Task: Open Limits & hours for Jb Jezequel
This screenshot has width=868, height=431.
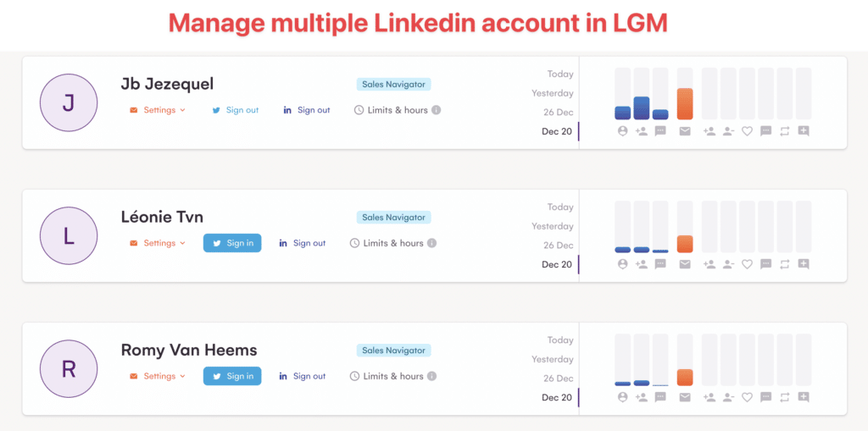Action: [x=392, y=110]
